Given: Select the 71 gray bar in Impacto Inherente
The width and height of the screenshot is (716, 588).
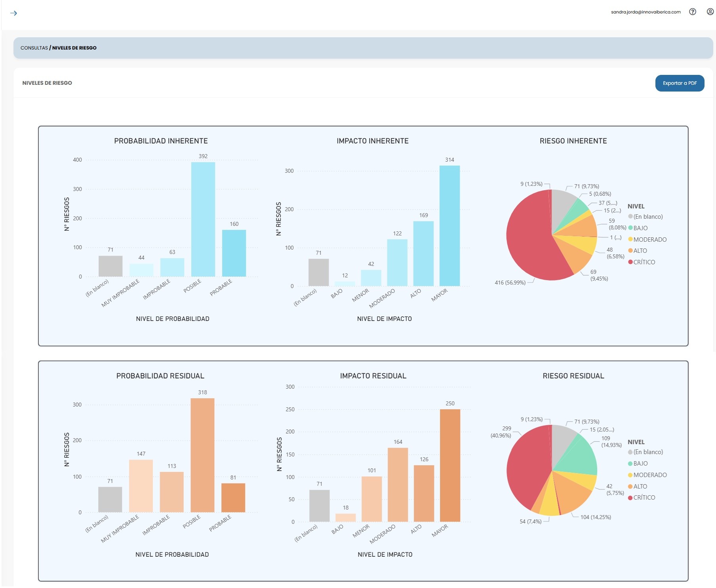Looking at the screenshot, I should 319,273.
